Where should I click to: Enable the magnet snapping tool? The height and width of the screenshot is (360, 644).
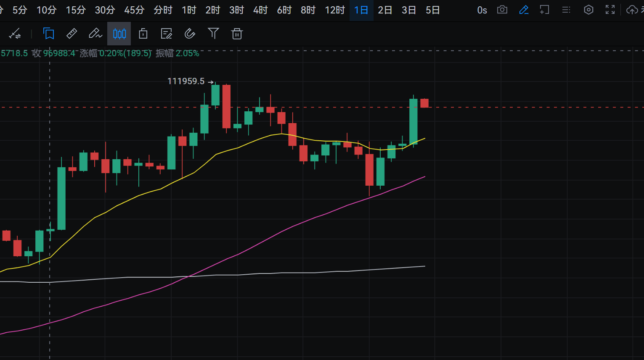[x=190, y=34]
